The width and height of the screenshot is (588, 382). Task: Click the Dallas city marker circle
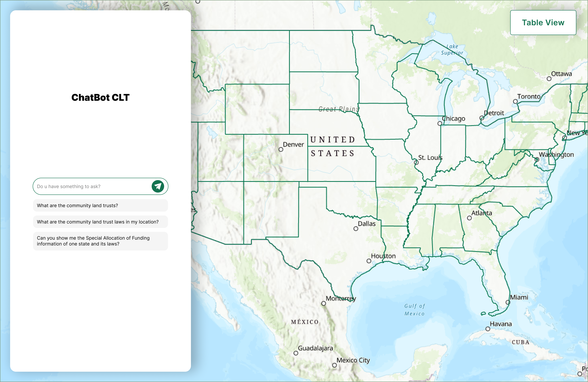coord(355,229)
